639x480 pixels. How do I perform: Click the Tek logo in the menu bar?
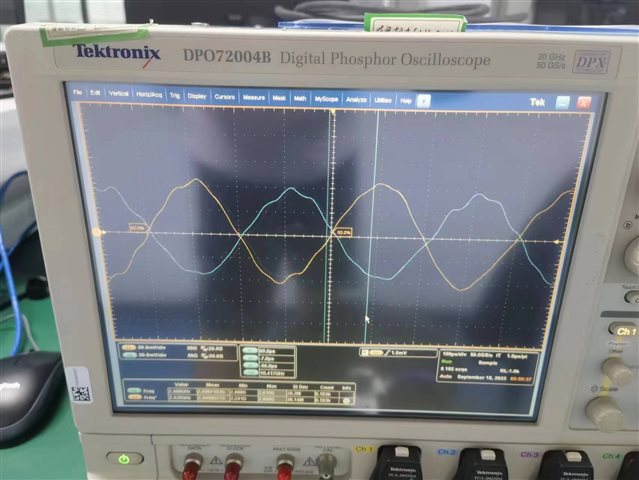(x=537, y=102)
